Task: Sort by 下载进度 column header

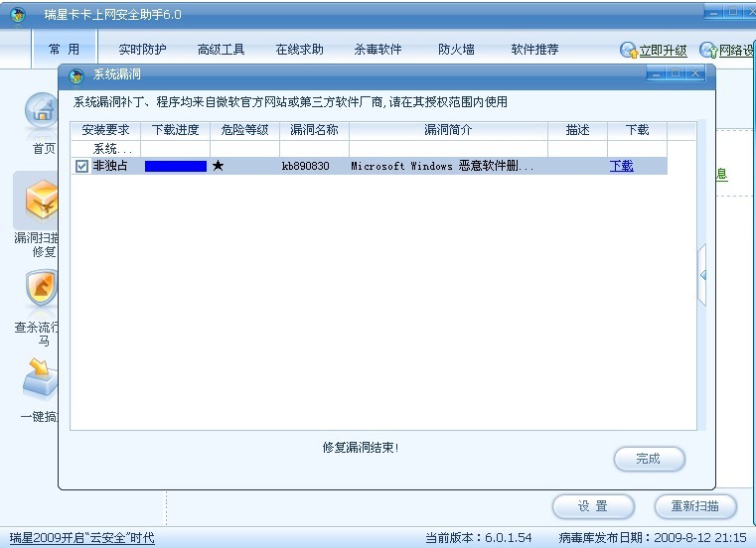Action: tap(176, 130)
